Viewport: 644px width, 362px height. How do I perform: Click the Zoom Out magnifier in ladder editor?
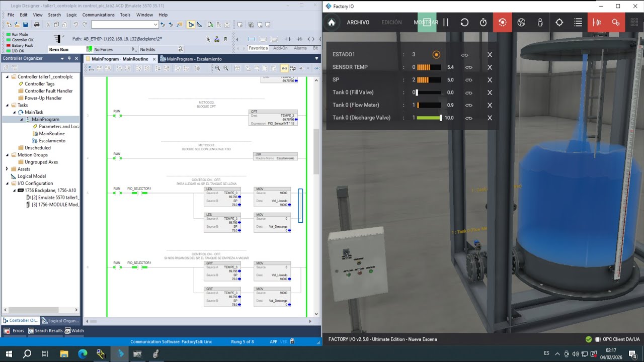[x=226, y=68]
